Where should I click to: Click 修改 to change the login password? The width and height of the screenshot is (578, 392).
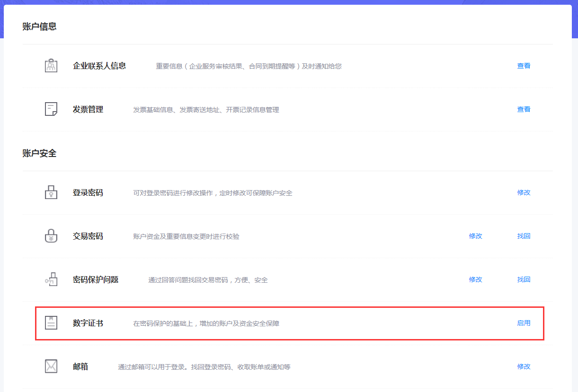524,193
